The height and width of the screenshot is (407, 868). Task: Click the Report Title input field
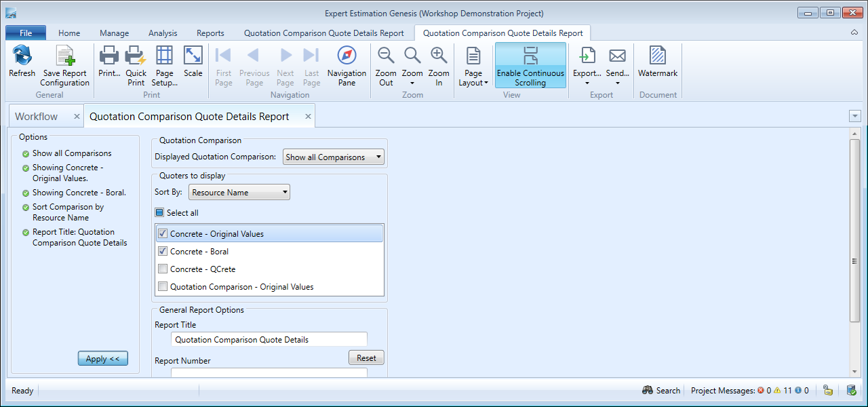269,339
